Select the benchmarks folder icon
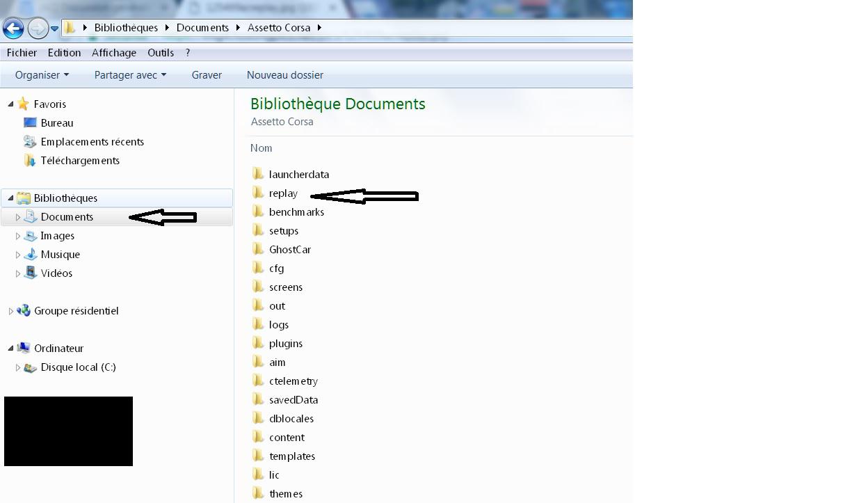868x503 pixels. (x=258, y=211)
